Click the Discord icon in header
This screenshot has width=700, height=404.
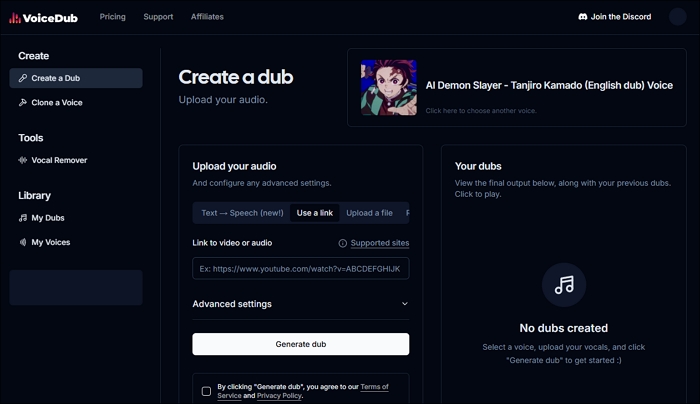(x=583, y=17)
